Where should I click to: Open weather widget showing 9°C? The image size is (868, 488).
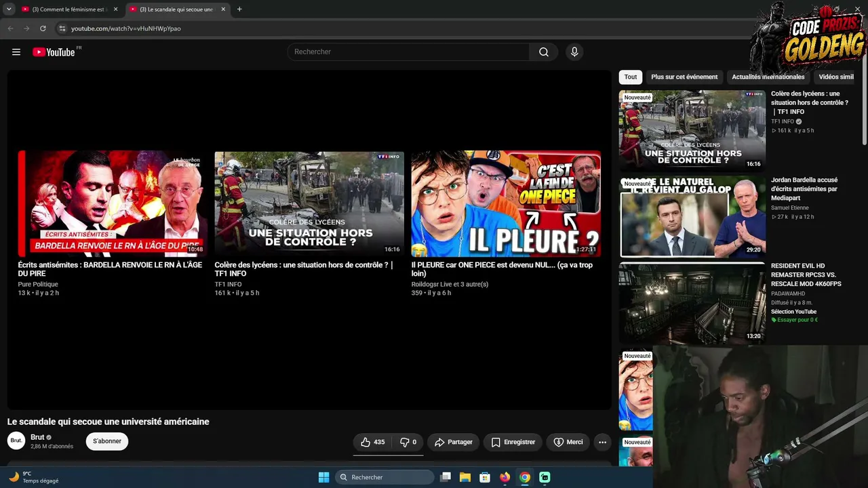coord(34,477)
